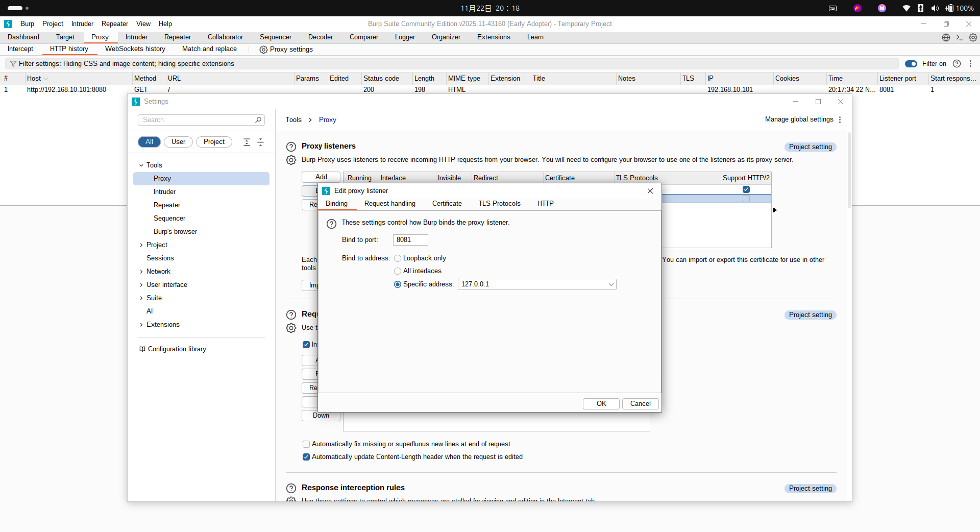Select the Project filter pill

[214, 142]
